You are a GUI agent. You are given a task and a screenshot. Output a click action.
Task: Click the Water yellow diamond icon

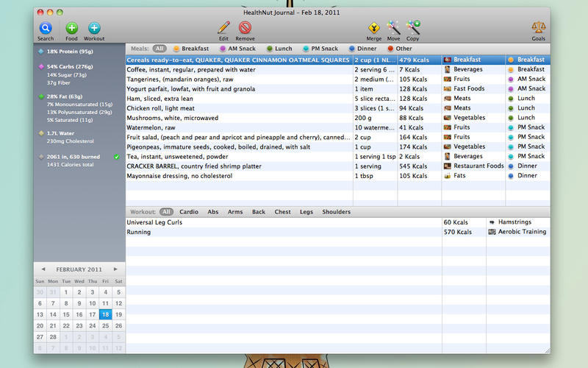41,133
